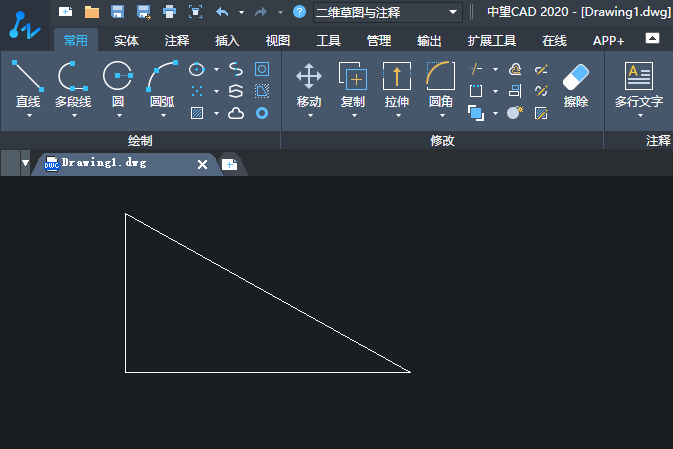Viewport: 673px width, 449px height.
Task: Switch to the 注释 ribbon tab
Action: [177, 41]
